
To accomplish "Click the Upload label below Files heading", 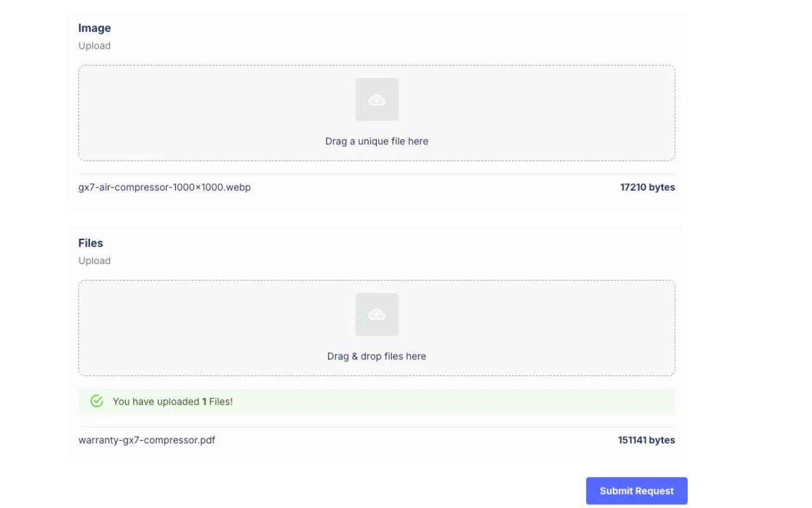I will pyautogui.click(x=95, y=261).
